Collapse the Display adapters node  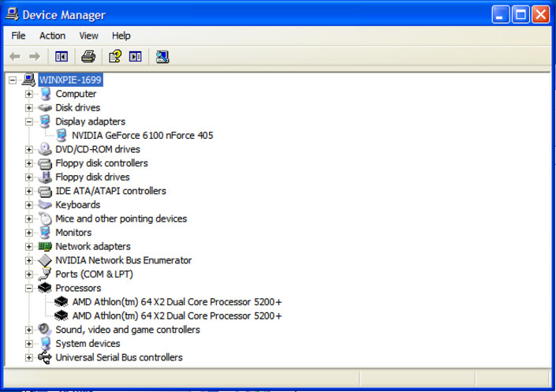pos(29,121)
